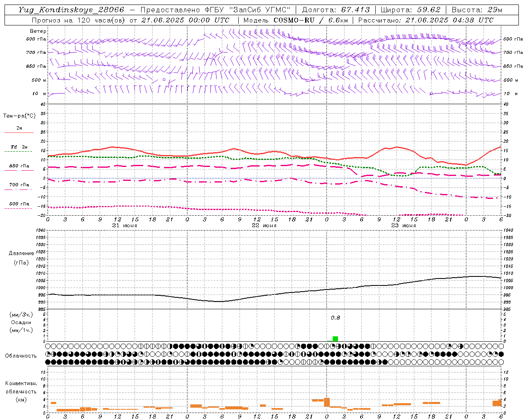The height and width of the screenshot is (420, 525).
Task: Click the Облачность cloud cover label
Action: [x=21, y=356]
